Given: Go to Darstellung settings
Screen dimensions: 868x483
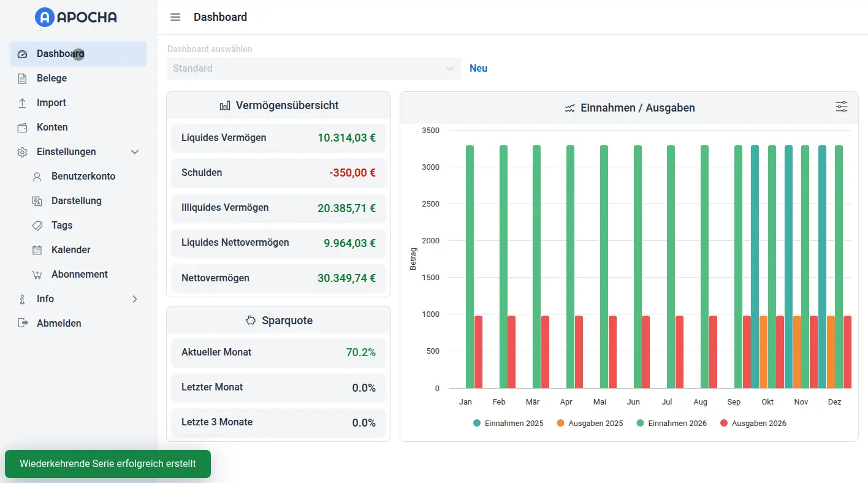Looking at the screenshot, I should [x=76, y=201].
